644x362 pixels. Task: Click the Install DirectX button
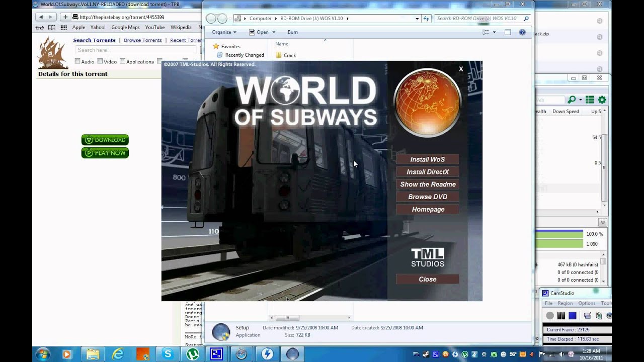(x=427, y=172)
